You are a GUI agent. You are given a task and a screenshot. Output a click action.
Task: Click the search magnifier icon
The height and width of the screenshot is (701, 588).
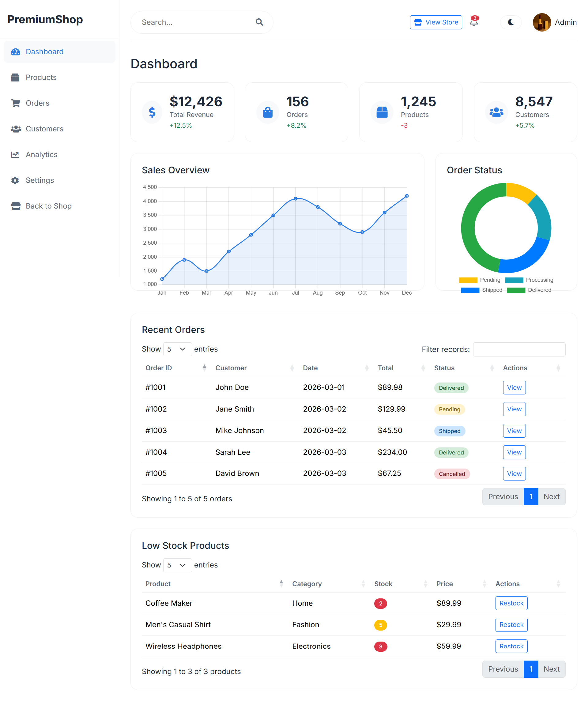point(259,22)
